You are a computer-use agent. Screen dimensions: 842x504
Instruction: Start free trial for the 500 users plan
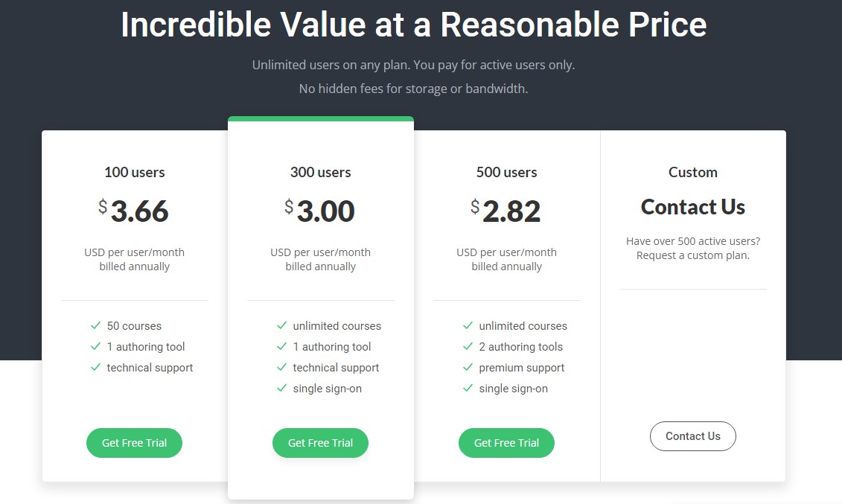506,443
